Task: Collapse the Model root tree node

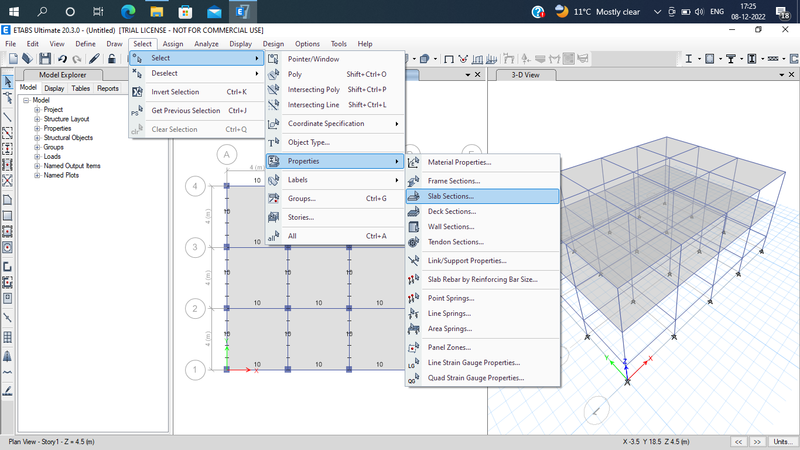Action: [26, 101]
